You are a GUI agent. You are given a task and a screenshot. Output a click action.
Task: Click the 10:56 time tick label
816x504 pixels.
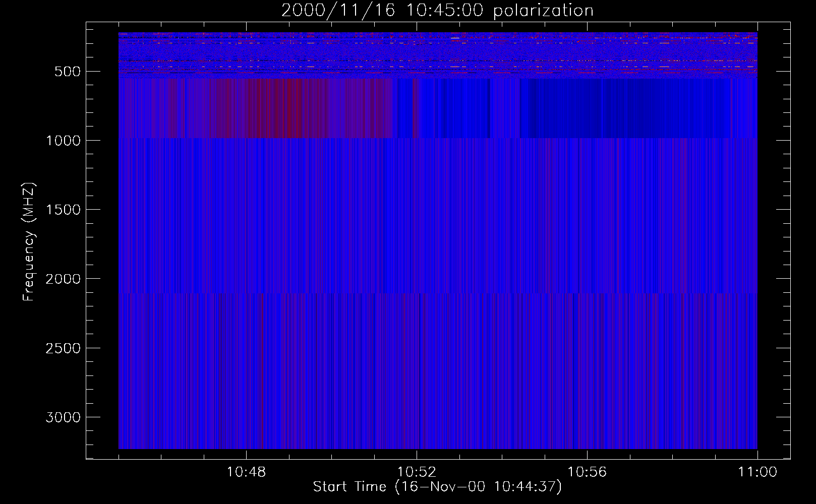587,472
